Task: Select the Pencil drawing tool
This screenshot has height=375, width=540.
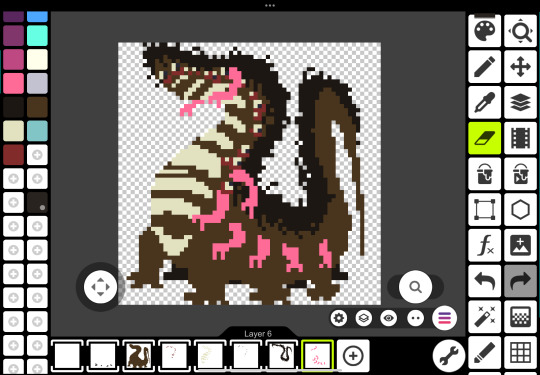Action: point(484,66)
